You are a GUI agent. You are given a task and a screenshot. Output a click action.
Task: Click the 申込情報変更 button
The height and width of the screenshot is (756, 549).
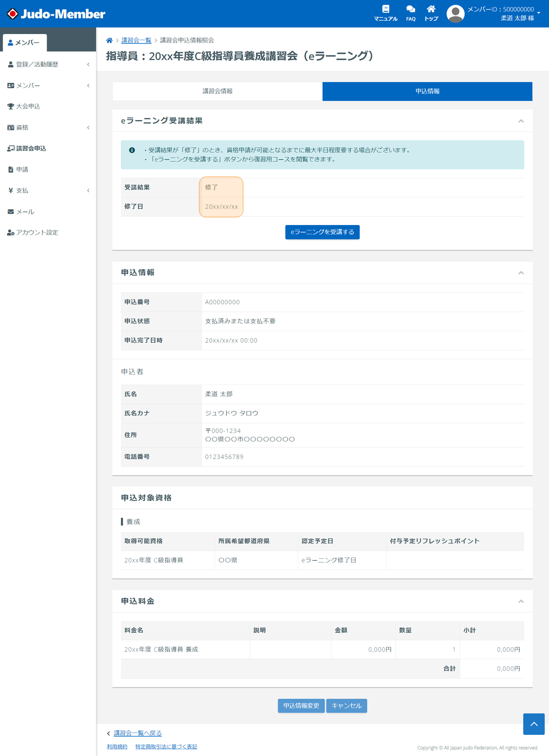tap(301, 706)
